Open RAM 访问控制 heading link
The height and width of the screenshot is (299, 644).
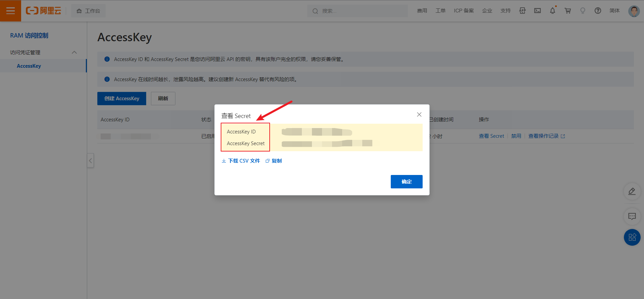pyautogui.click(x=29, y=36)
